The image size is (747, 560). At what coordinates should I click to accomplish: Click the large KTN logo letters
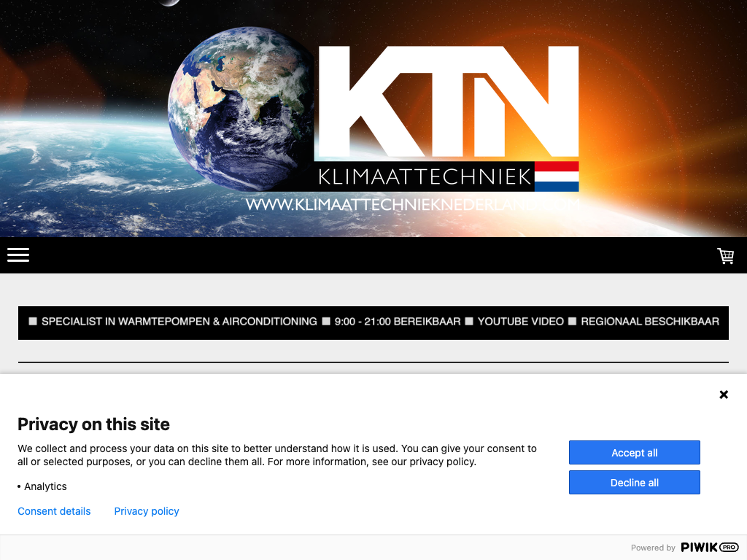[x=449, y=101]
